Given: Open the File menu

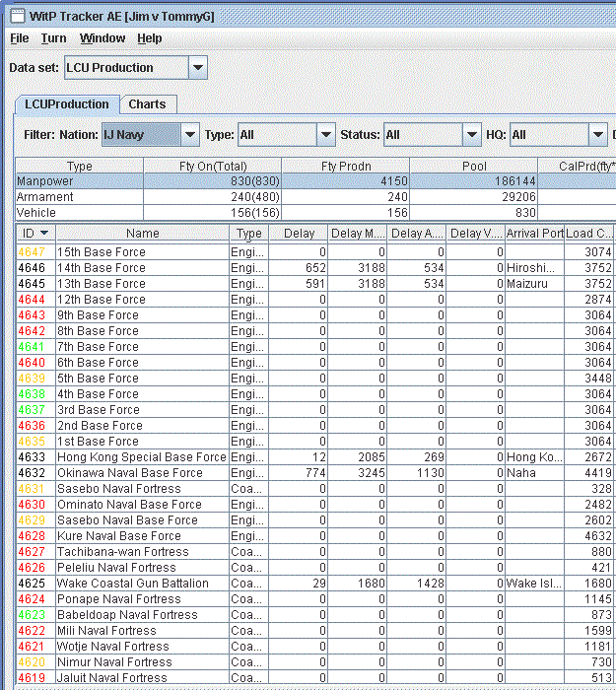Looking at the screenshot, I should [20, 38].
